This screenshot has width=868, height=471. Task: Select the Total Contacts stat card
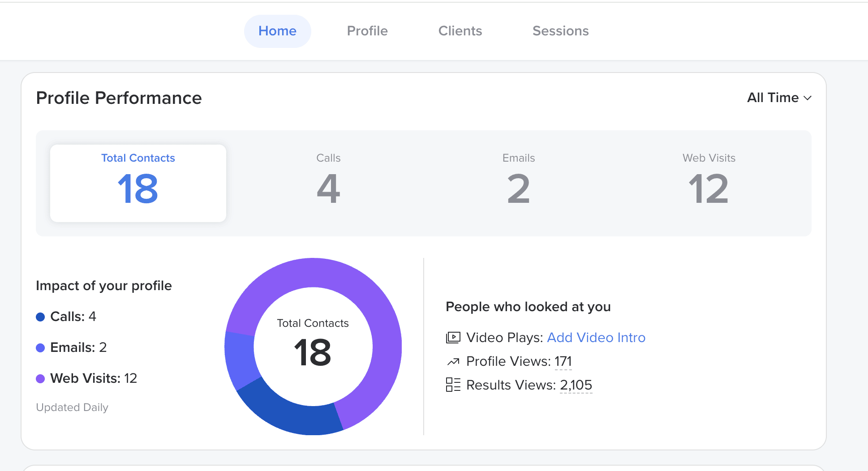(138, 183)
